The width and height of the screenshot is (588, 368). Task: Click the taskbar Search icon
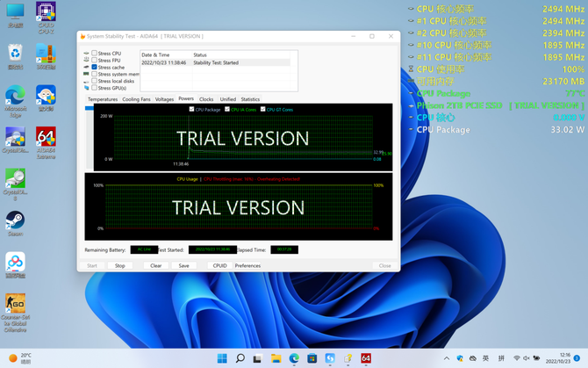(240, 358)
